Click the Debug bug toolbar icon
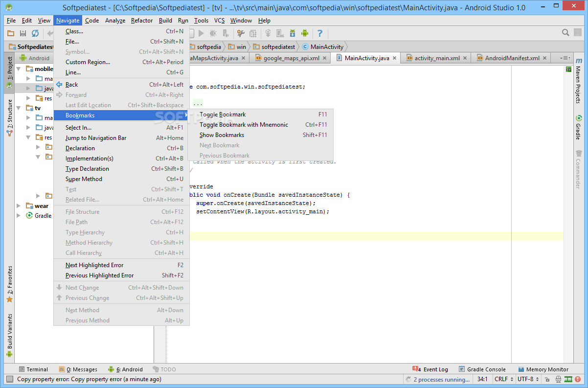The width and height of the screenshot is (588, 388). coord(213,33)
